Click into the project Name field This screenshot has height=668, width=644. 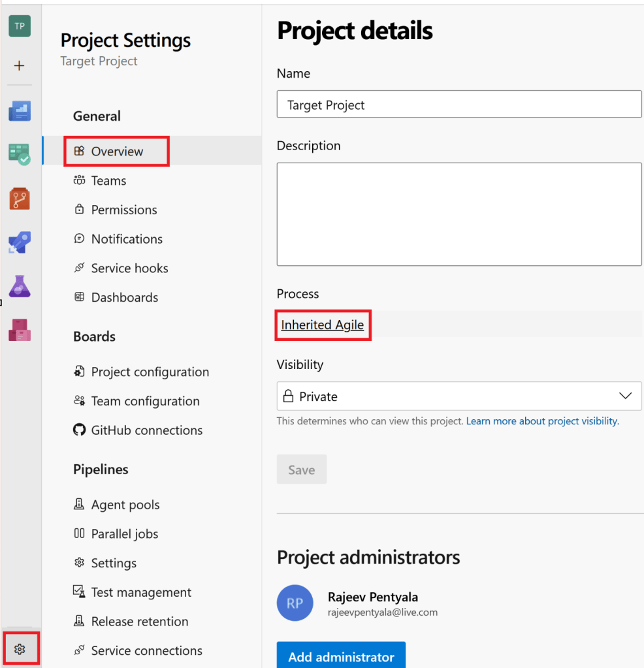[459, 104]
